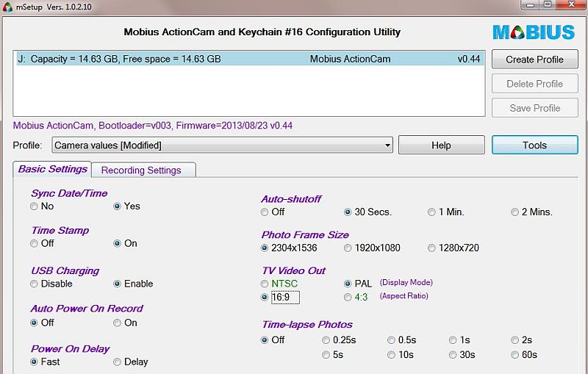The image size is (588, 374).
Task: Click the Create Profile button
Action: coord(535,60)
